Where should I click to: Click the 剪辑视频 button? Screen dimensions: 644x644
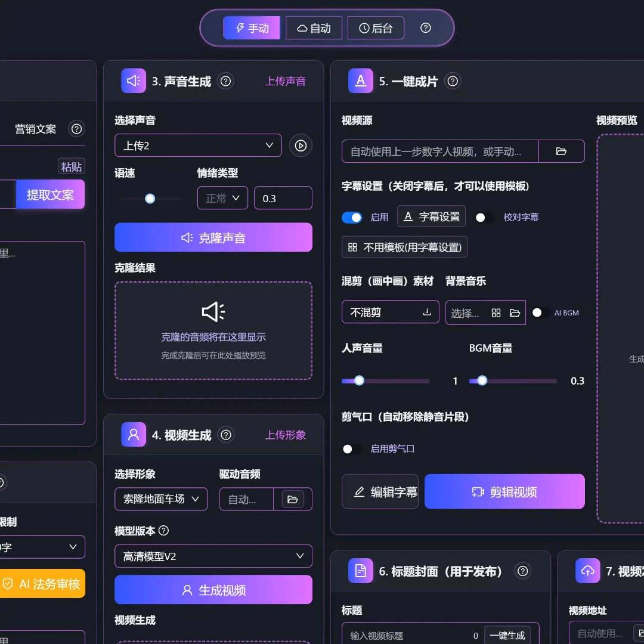coord(504,492)
